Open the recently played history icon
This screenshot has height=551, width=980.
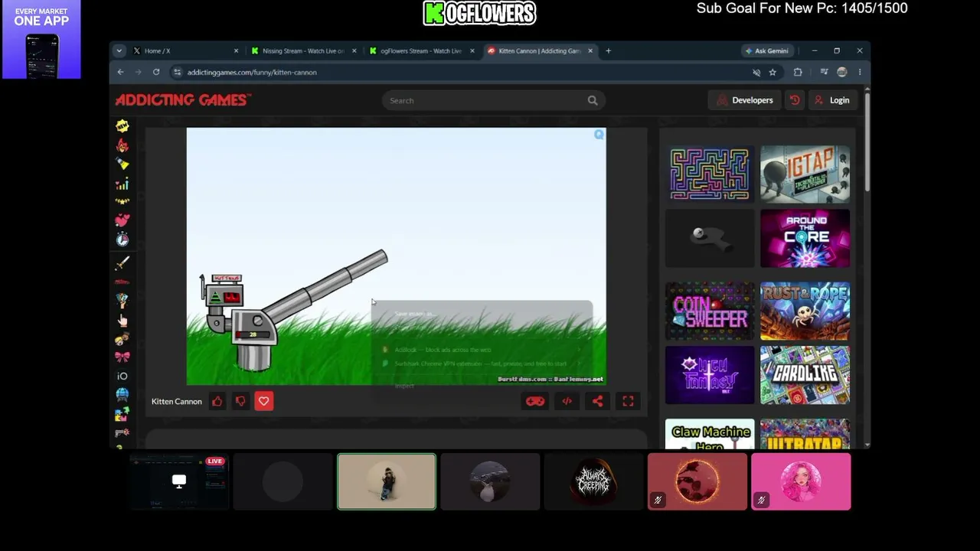coord(795,100)
